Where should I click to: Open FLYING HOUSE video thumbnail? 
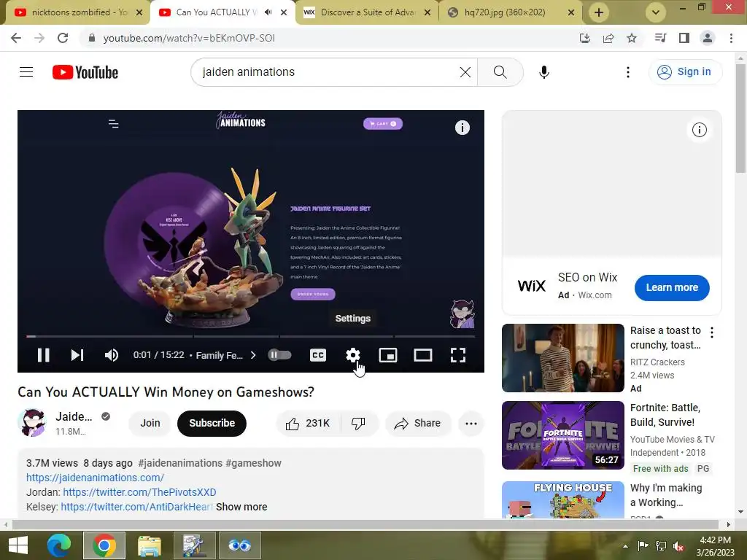pos(562,499)
